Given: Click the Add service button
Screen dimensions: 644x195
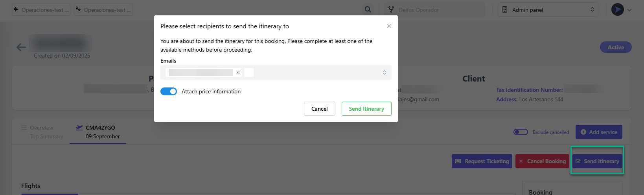Looking at the screenshot, I should 599,132.
